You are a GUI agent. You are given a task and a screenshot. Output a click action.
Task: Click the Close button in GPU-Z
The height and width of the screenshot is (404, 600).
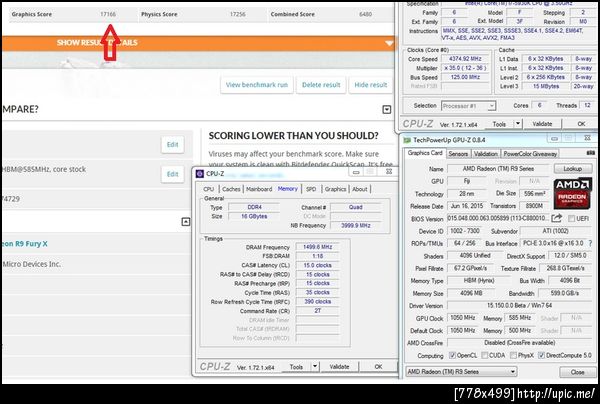pyautogui.click(x=577, y=372)
